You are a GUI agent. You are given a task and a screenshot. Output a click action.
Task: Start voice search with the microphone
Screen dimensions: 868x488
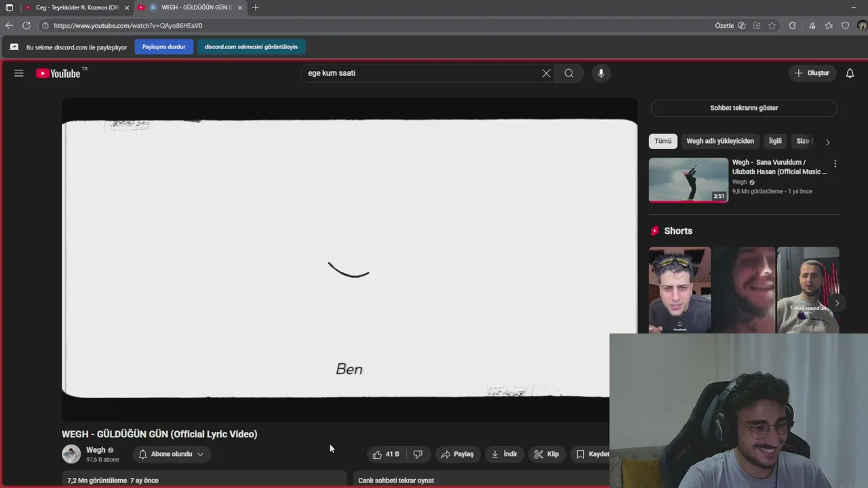click(x=601, y=73)
